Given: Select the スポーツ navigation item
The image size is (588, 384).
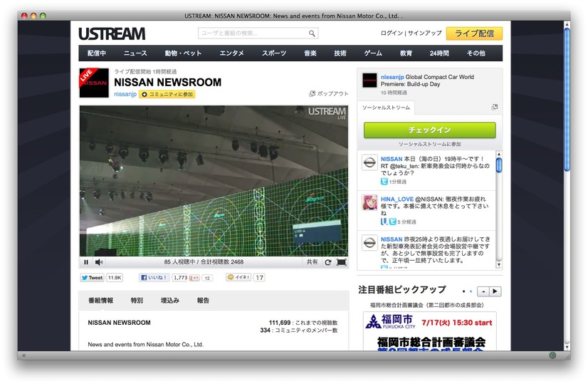Looking at the screenshot, I should click(x=274, y=53).
